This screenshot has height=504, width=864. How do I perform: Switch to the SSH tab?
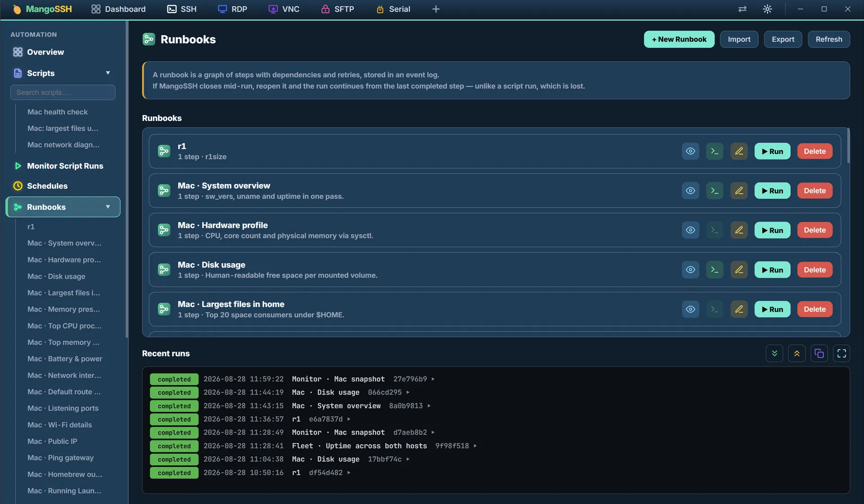[x=182, y=9]
